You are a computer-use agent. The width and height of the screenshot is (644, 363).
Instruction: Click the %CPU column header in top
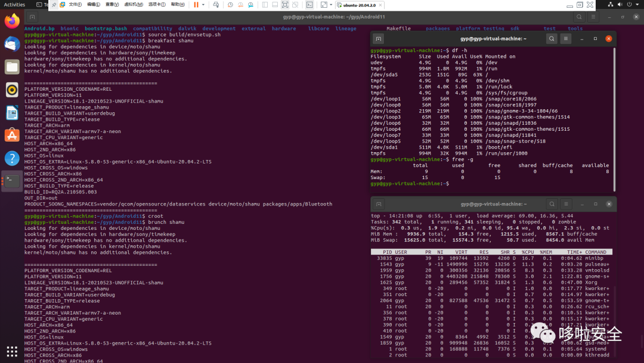click(x=527, y=252)
